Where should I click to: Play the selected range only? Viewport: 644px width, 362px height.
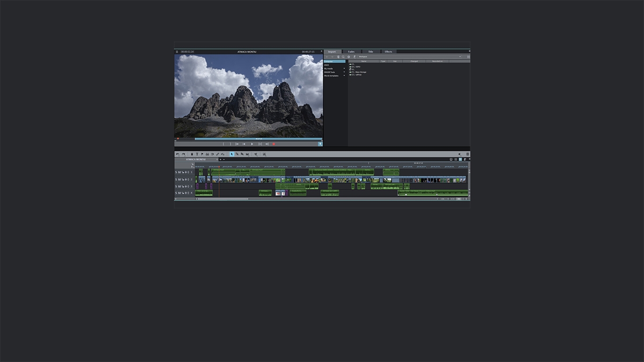(260, 144)
